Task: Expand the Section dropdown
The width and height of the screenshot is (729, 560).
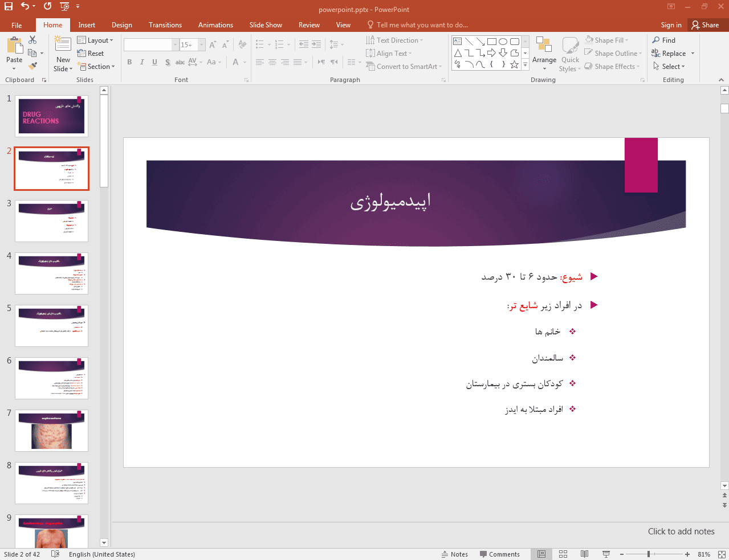Action: point(96,67)
